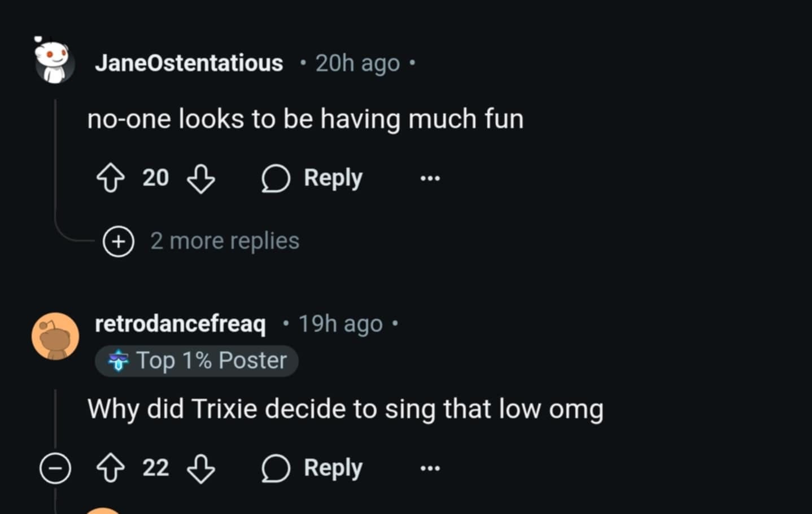Click the speech bubble icon under JaneOstentatious's comment
Viewport: 812px width, 514px height.
pyautogui.click(x=276, y=178)
